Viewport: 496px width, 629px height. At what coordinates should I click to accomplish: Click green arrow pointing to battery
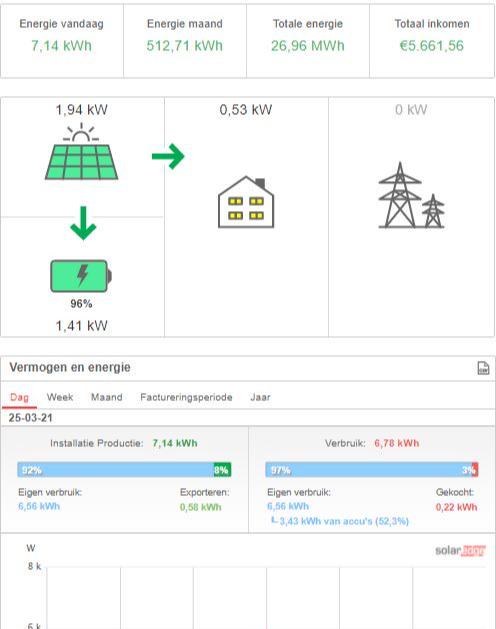coord(83,223)
